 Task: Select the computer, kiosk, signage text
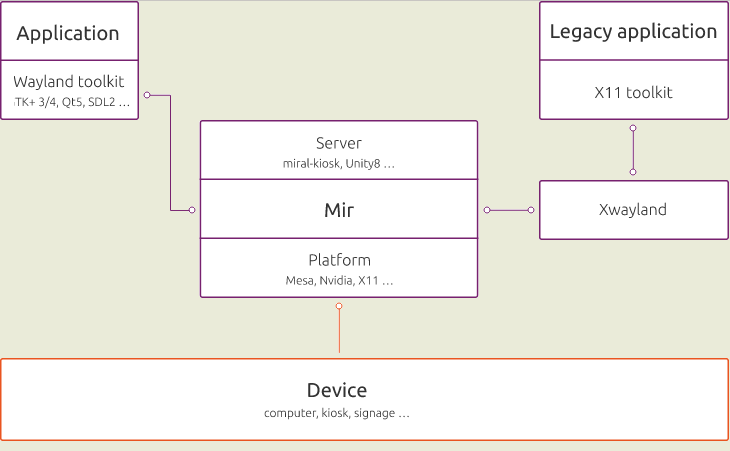click(x=337, y=413)
